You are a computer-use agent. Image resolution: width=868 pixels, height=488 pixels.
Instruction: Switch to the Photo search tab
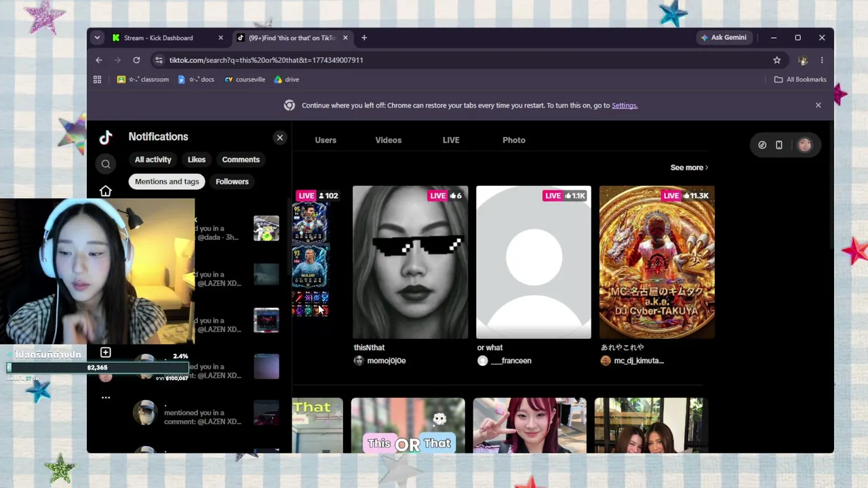coord(514,140)
